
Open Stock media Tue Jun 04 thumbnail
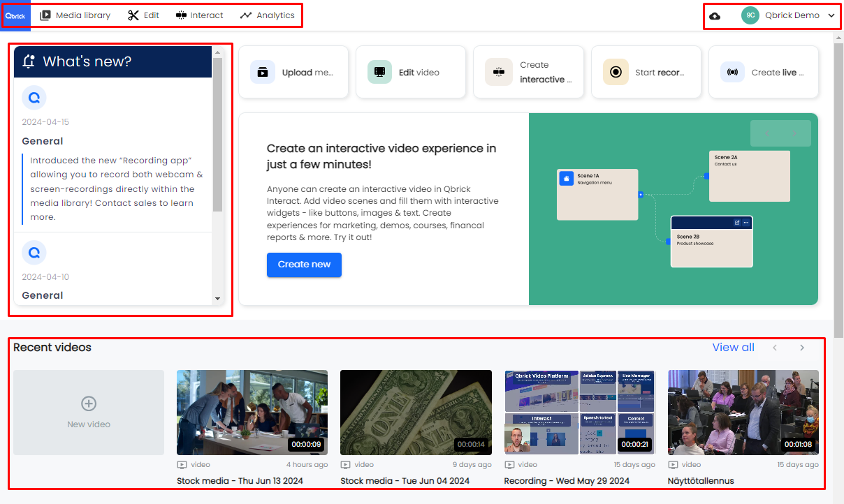416,413
